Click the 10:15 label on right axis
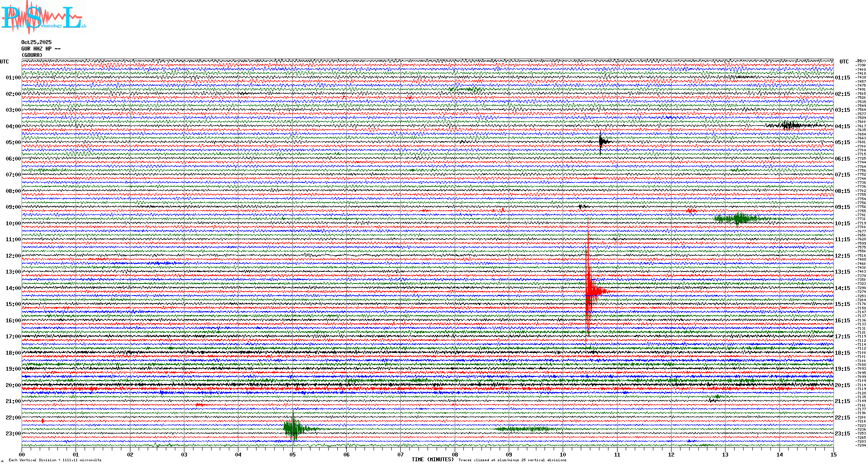 [x=842, y=224]
